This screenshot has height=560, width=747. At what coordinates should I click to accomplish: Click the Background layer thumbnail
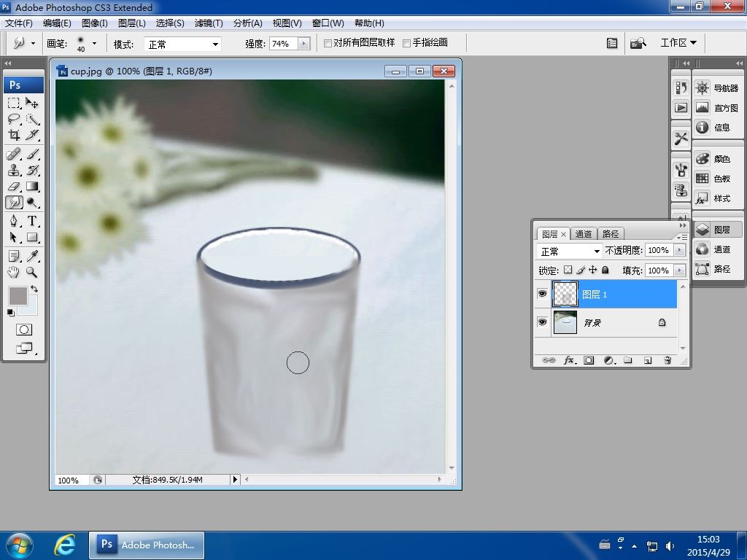(x=565, y=322)
